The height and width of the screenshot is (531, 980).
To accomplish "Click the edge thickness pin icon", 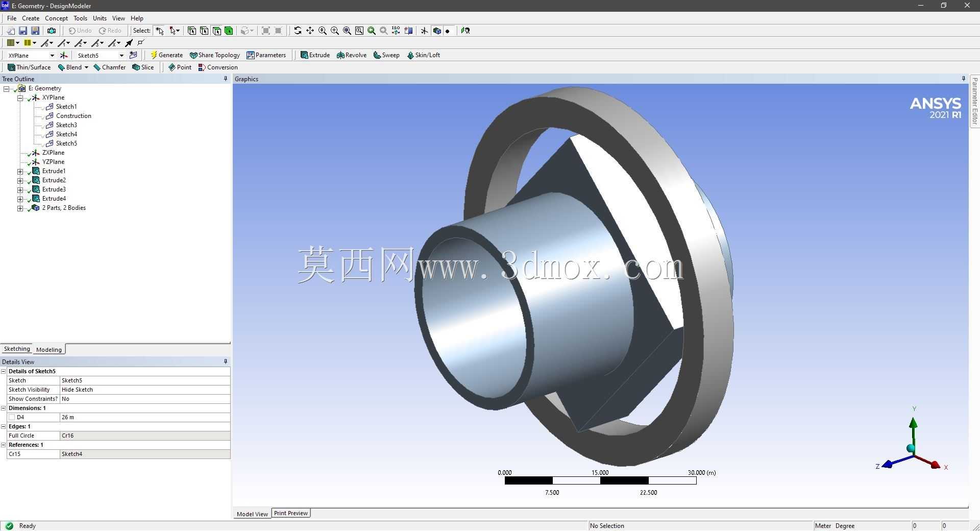I will (x=129, y=43).
